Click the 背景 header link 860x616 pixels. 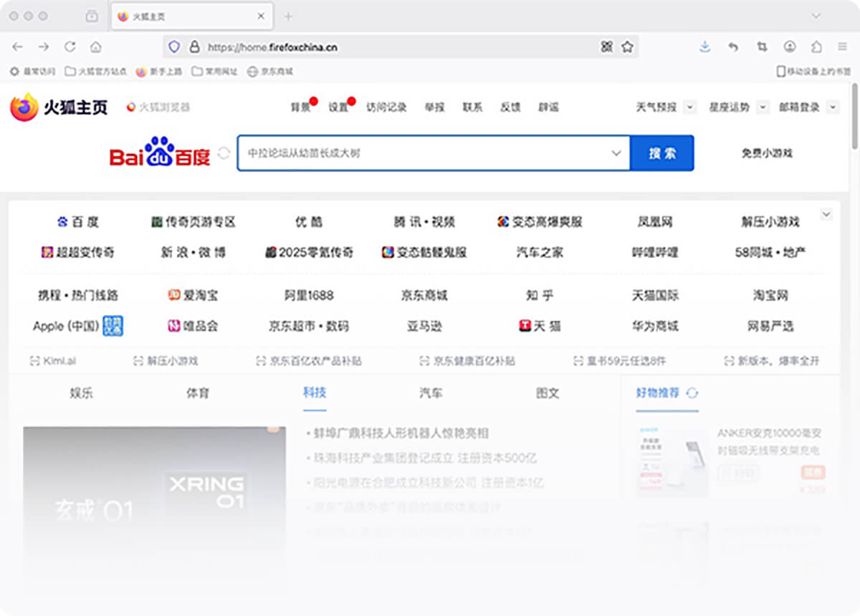(300, 107)
